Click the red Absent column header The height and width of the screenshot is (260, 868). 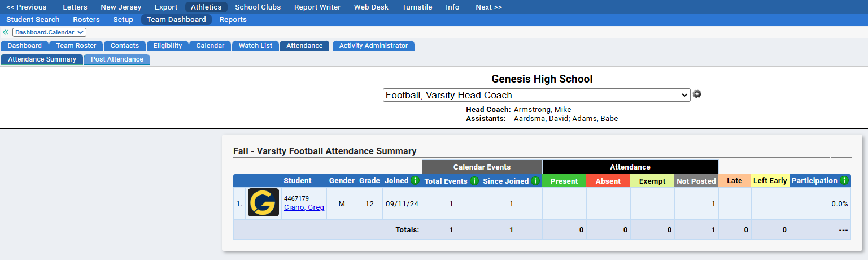pos(608,181)
